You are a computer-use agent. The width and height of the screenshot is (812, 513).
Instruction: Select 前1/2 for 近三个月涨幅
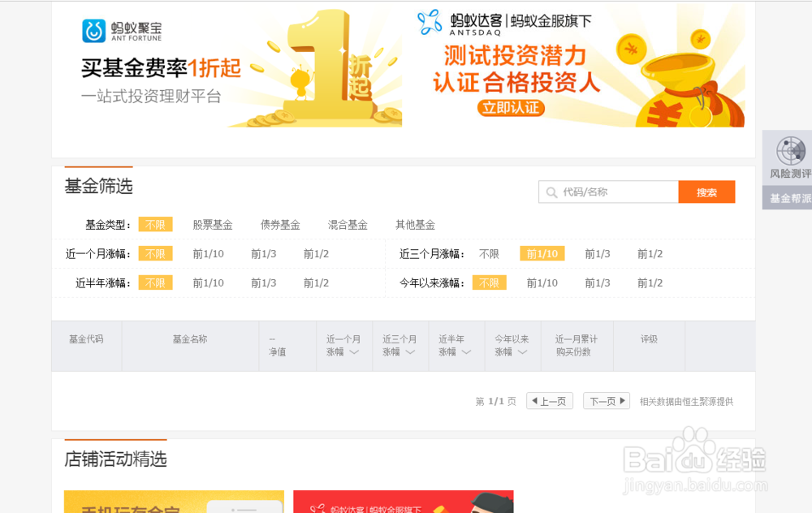pyautogui.click(x=650, y=253)
